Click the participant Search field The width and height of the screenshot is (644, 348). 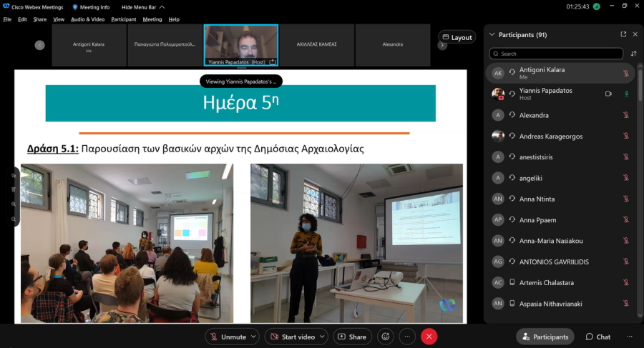pos(556,54)
